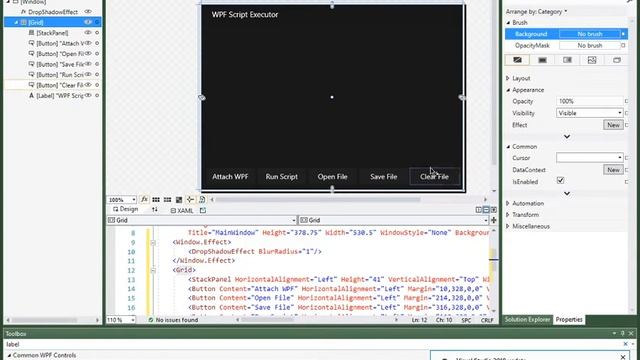The width and height of the screenshot is (640, 360).
Task: Click New button beside Effect
Action: point(613,125)
